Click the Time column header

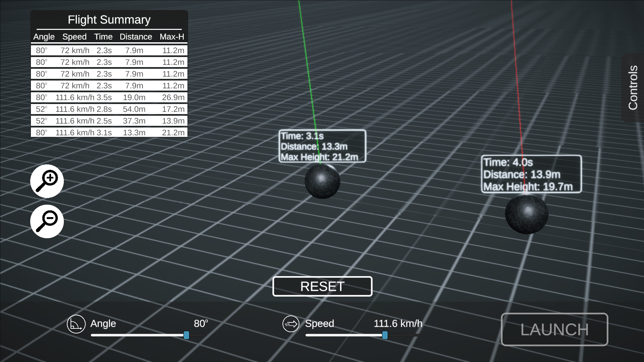coord(103,37)
